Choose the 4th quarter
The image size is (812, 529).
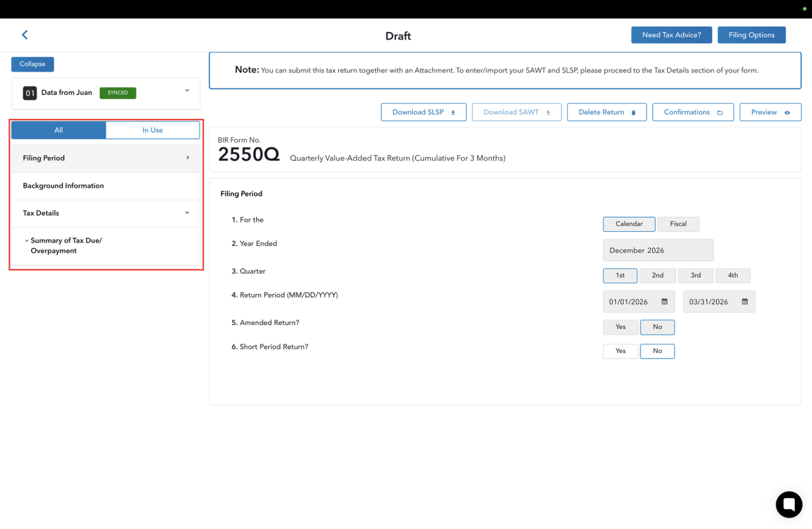click(733, 276)
